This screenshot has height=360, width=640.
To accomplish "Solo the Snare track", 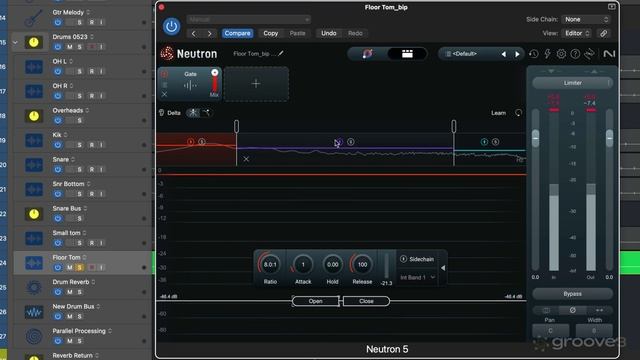I will (x=80, y=169).
